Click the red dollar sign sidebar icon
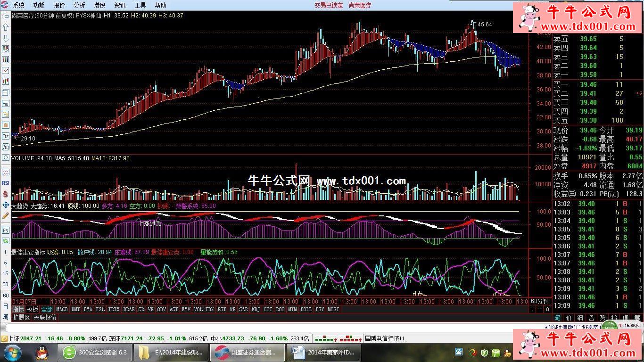Viewport: 644px width, 362px height. pyautogui.click(x=6, y=194)
